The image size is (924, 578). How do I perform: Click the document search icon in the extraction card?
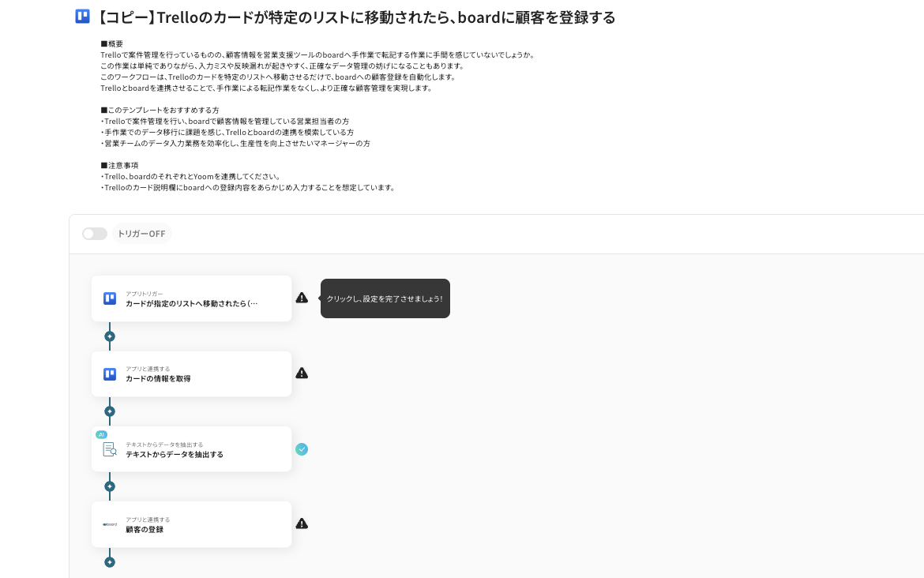[110, 449]
